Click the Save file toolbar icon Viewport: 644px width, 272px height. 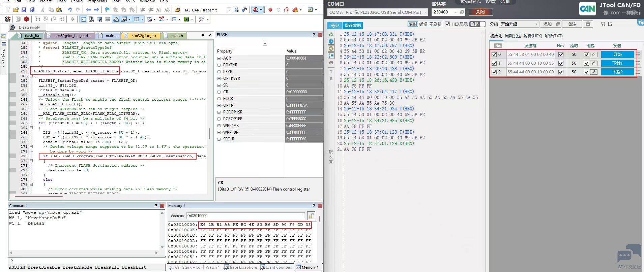(24, 10)
